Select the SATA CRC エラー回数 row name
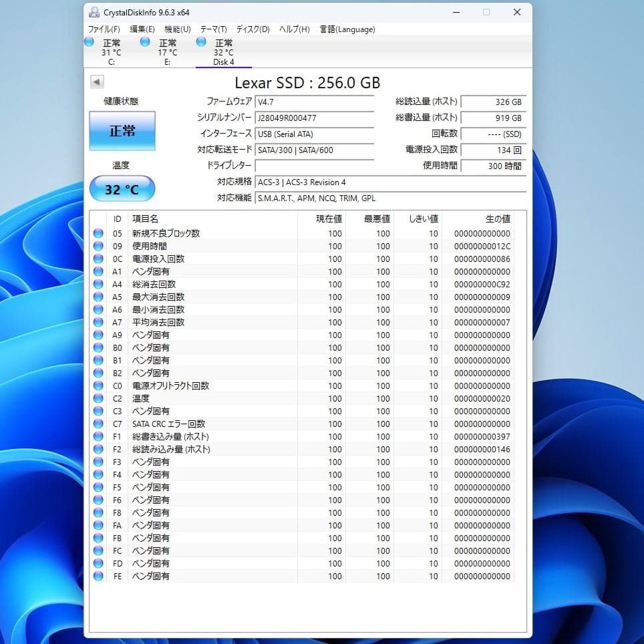 [168, 424]
